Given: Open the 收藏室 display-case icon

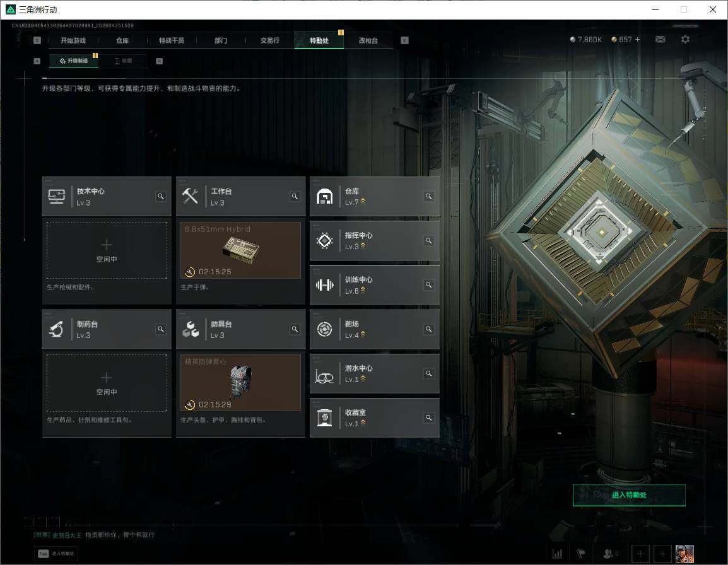Looking at the screenshot, I should pyautogui.click(x=324, y=418).
